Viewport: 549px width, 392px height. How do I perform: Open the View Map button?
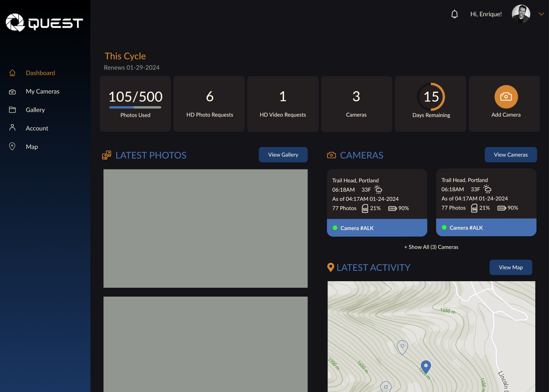(x=511, y=267)
